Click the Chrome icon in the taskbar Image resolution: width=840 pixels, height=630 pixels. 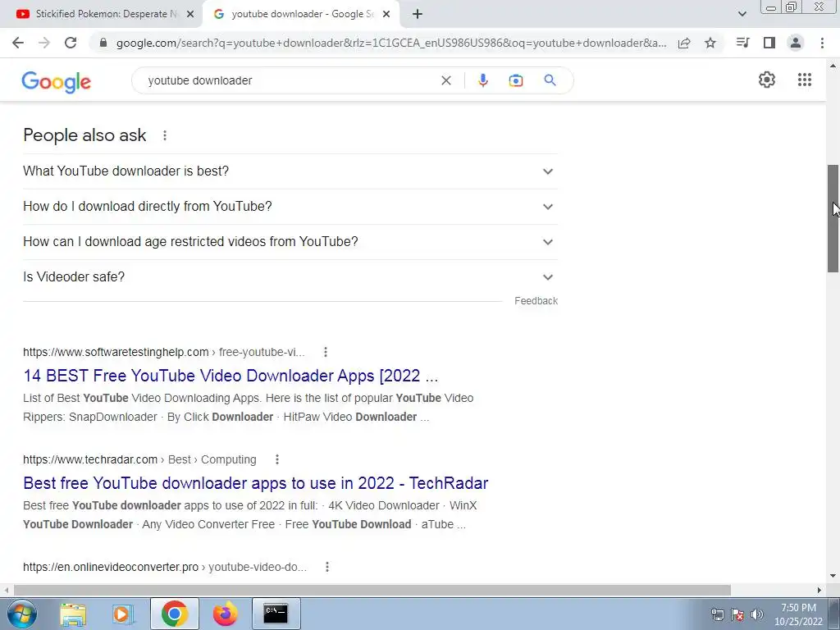[174, 614]
